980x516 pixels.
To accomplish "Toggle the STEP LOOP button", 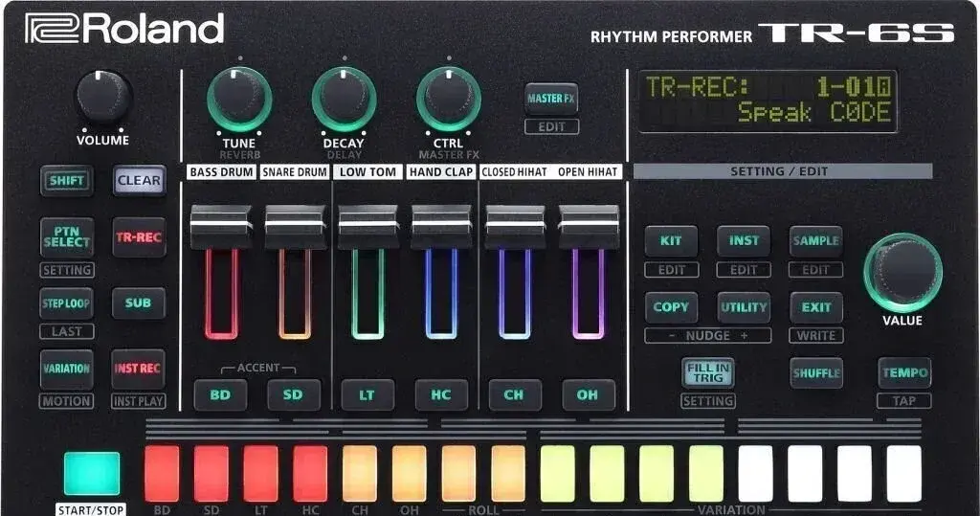I will tap(67, 303).
